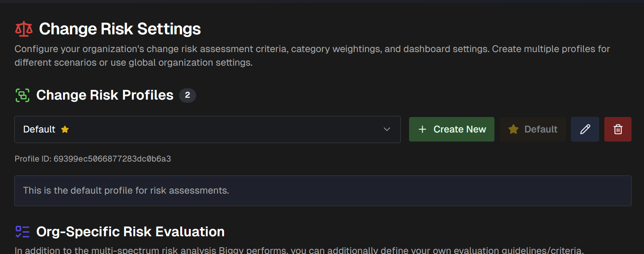Image resolution: width=644 pixels, height=254 pixels.
Task: Click the settings description paragraph under the title
Action: (x=312, y=56)
